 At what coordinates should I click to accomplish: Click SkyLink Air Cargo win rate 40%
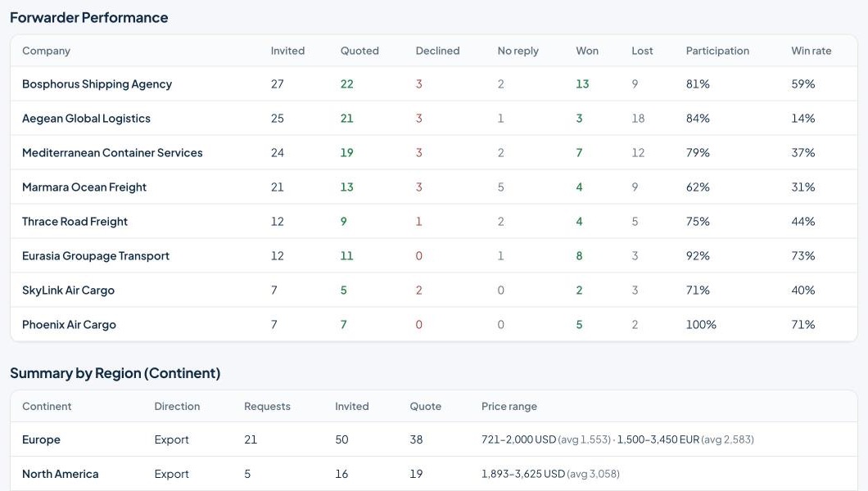(802, 291)
